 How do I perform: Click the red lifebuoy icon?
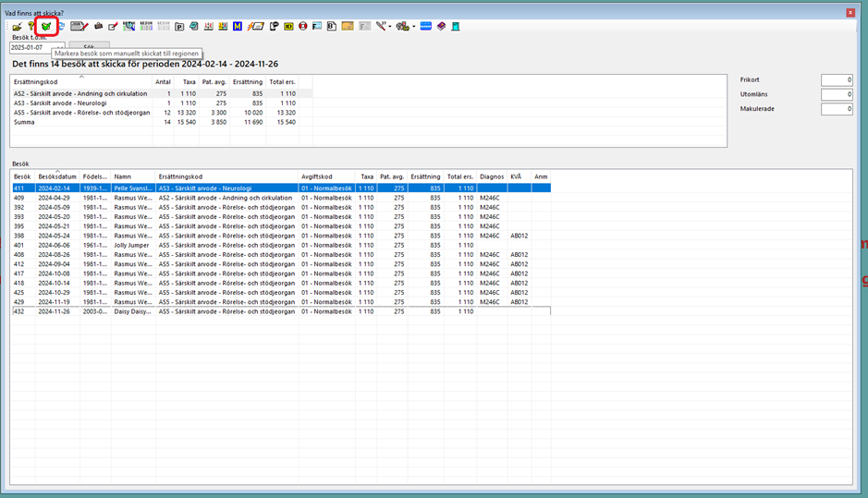[x=303, y=26]
